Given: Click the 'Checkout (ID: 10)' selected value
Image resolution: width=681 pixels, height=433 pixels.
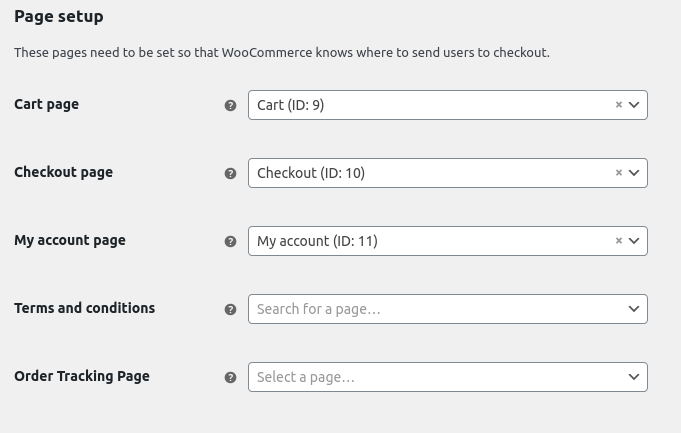Looking at the screenshot, I should point(310,173).
